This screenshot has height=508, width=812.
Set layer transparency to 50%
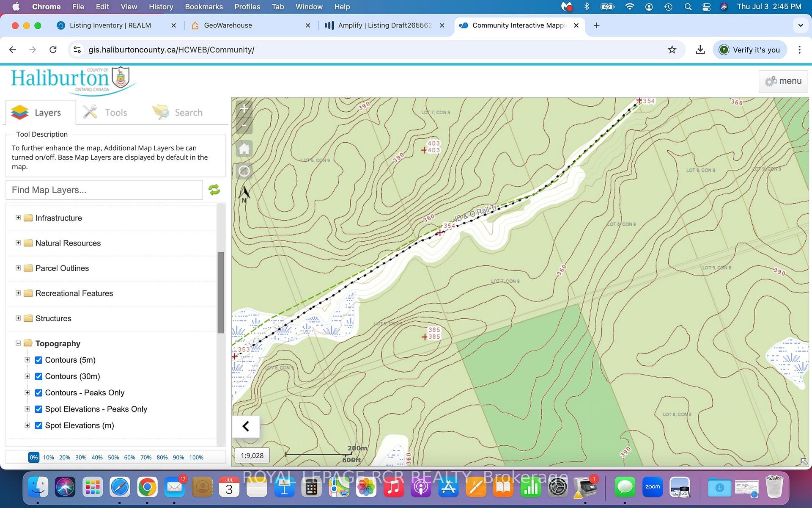[113, 457]
